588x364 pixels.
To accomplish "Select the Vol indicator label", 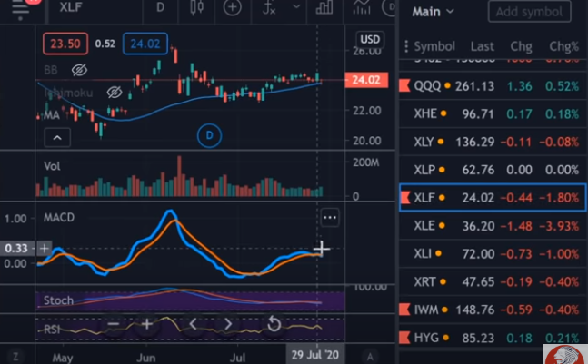I will (52, 166).
